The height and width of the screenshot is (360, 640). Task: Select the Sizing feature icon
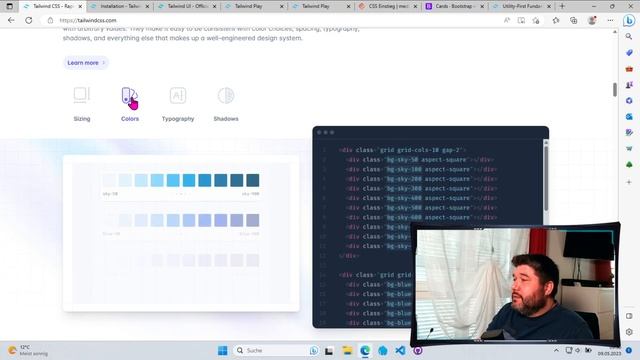point(82,95)
